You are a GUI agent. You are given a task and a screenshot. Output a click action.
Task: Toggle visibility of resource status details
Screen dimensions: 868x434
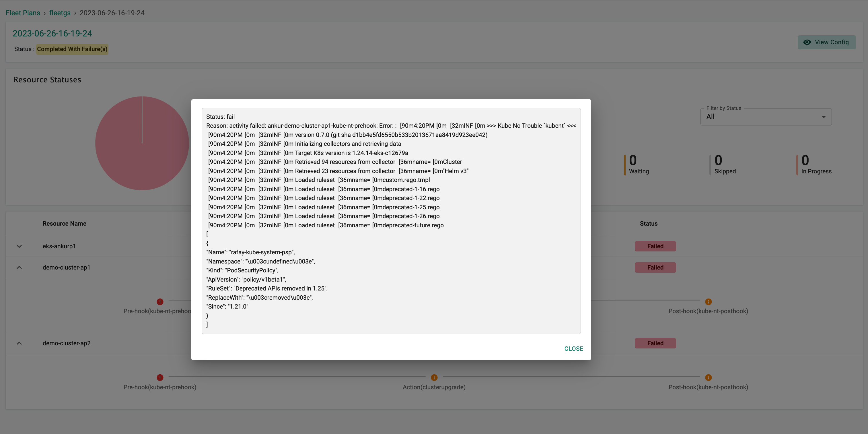19,246
